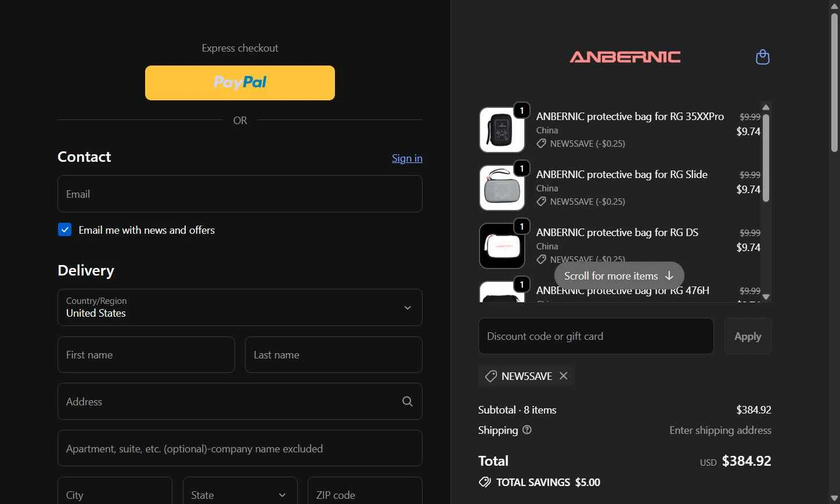This screenshot has height=504, width=840.
Task: Click the tag icon on NEW5SAVE chip
Action: 491,376
